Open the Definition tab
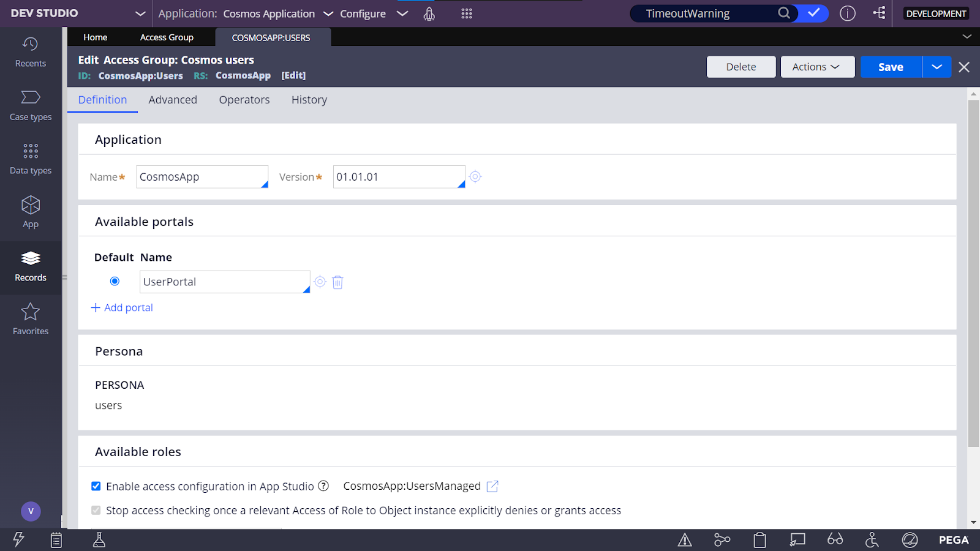 click(103, 100)
